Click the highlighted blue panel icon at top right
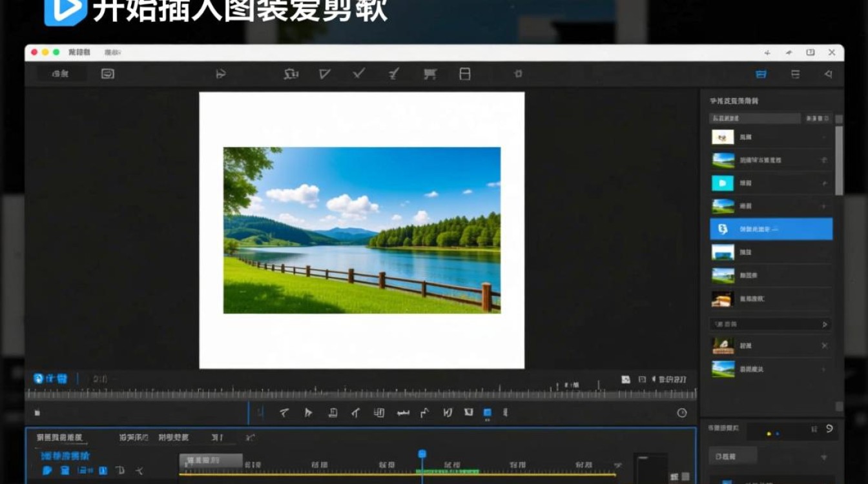This screenshot has width=868, height=484. coord(761,74)
